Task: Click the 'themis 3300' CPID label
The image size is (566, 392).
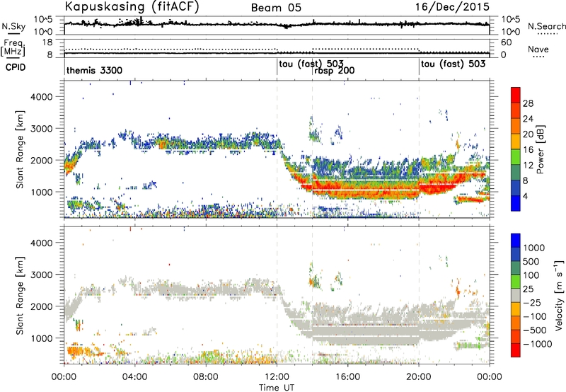Action: click(x=94, y=70)
